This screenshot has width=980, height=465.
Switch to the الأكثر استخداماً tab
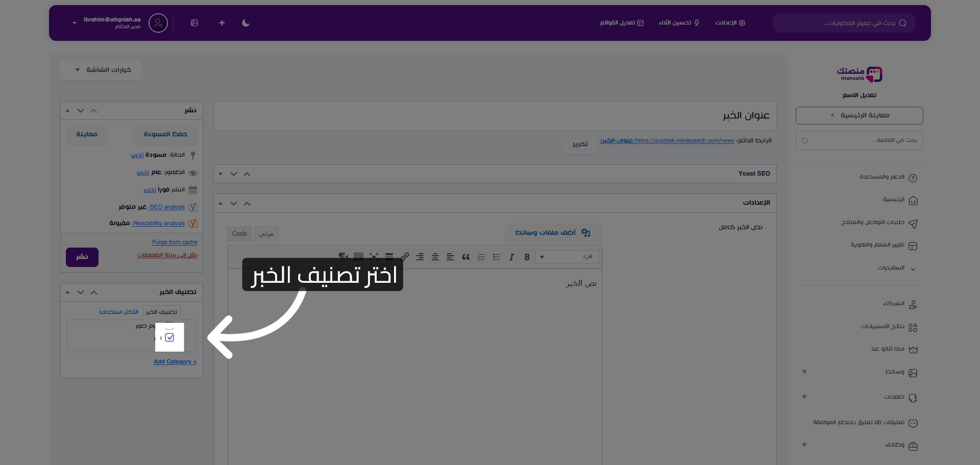click(119, 312)
